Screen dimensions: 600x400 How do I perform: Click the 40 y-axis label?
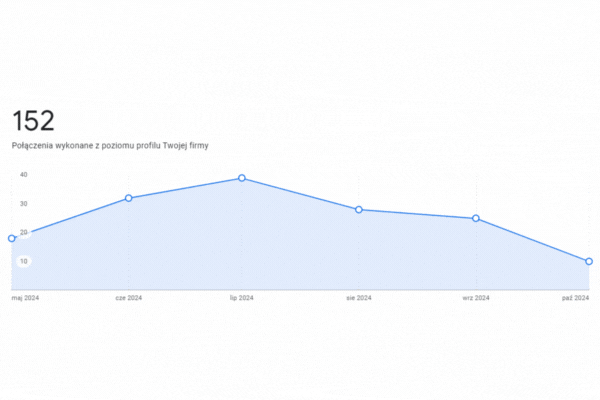(23, 175)
